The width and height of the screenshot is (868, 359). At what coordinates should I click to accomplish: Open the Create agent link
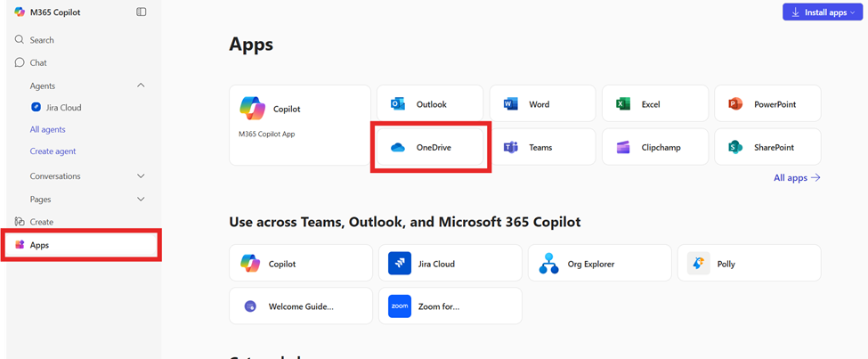coord(53,151)
